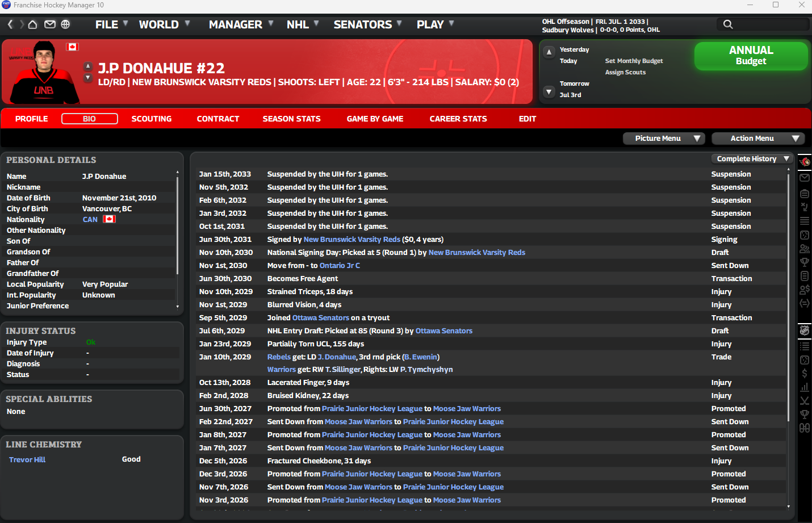Switch to next player with down arrow

(88, 78)
